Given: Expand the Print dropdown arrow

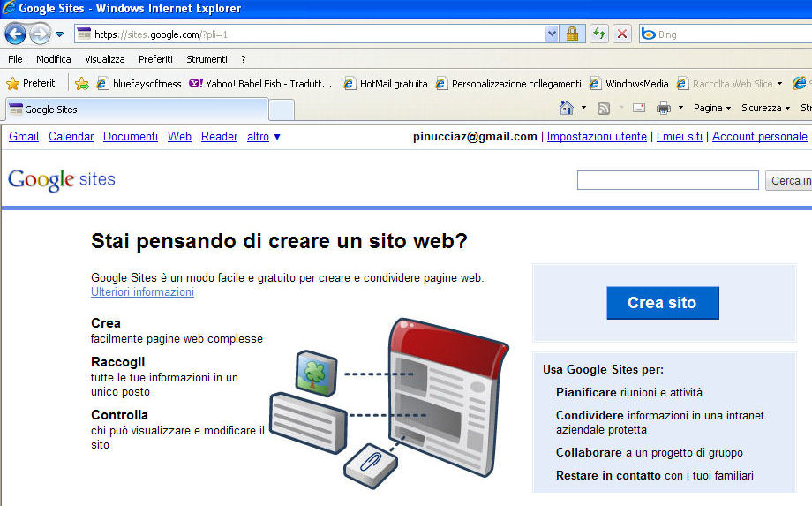Looking at the screenshot, I should [680, 108].
